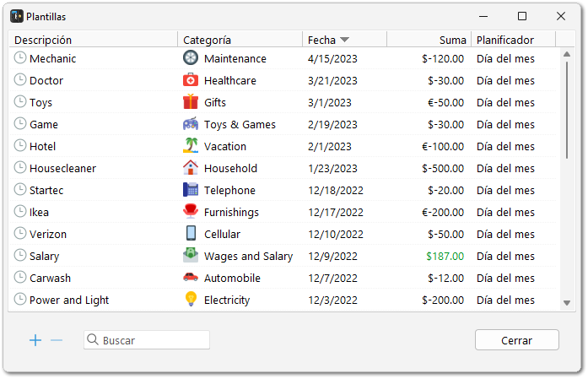The image size is (588, 379).
Task: Click the Household house icon
Action: (191, 167)
